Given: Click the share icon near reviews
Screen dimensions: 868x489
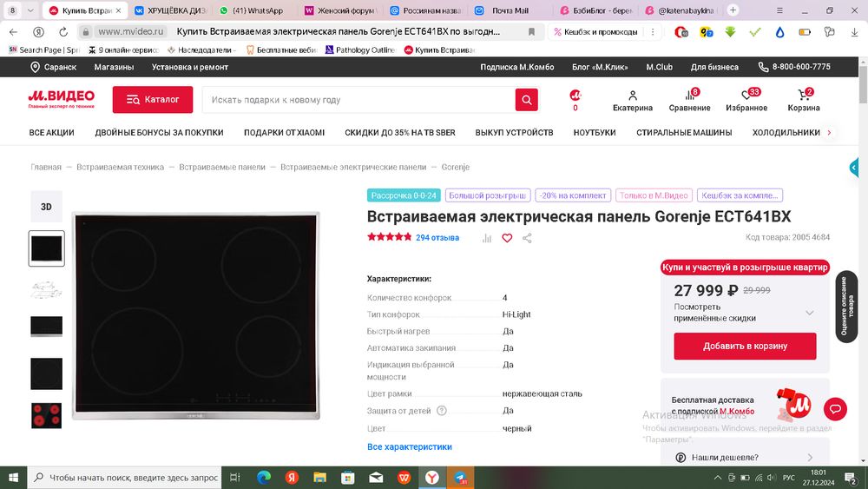Looking at the screenshot, I should [x=527, y=238].
